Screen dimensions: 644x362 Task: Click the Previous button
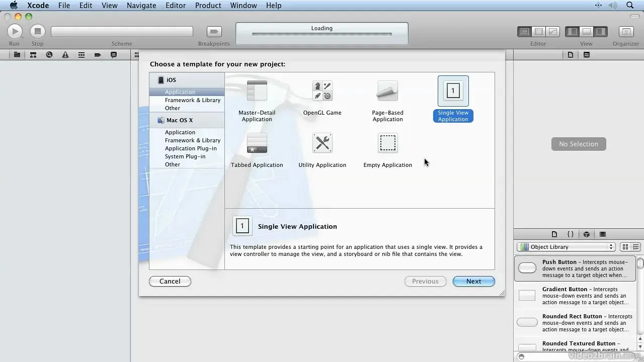click(x=426, y=282)
